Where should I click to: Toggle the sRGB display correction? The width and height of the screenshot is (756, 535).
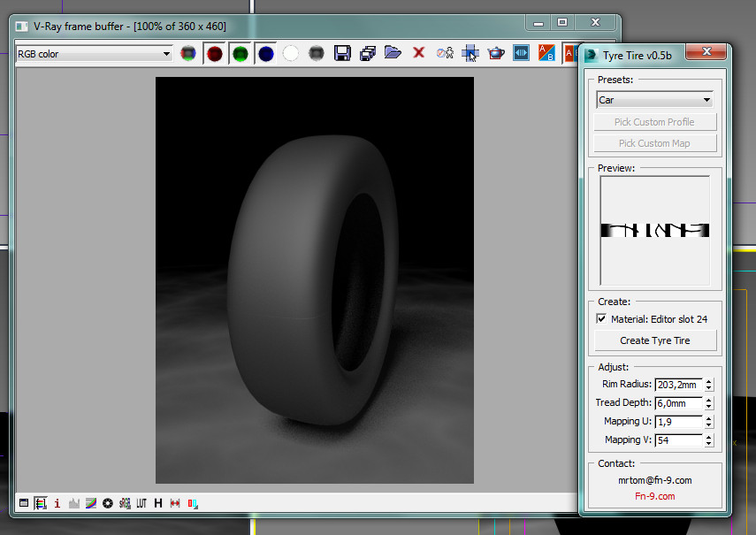pyautogui.click(x=125, y=503)
